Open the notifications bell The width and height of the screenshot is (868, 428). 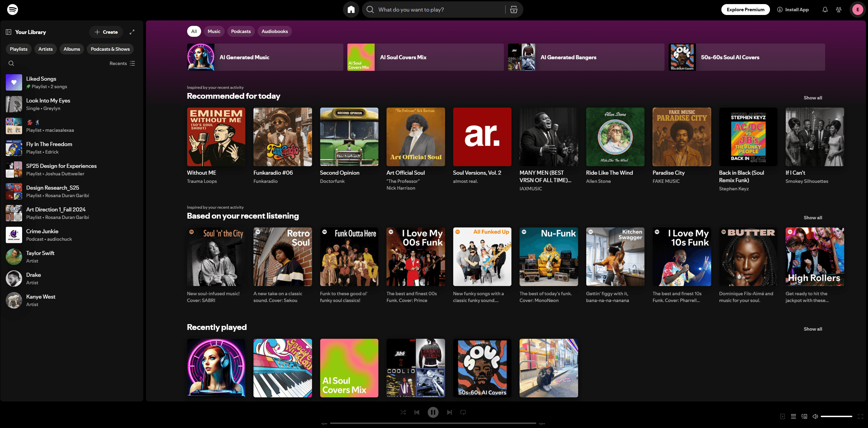coord(825,10)
